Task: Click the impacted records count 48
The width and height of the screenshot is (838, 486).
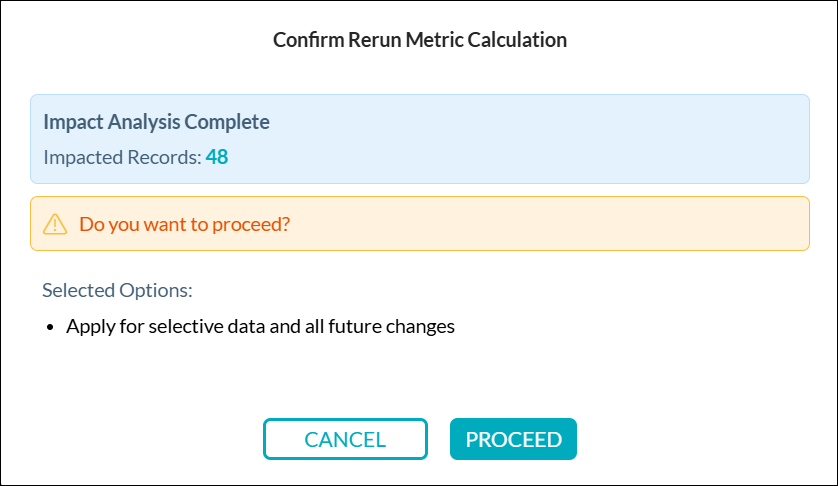Action: point(217,157)
